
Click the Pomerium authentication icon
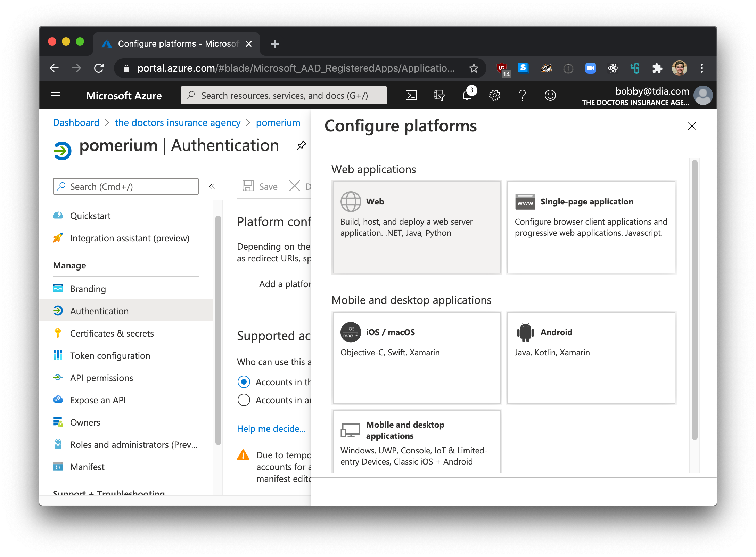tap(61, 146)
